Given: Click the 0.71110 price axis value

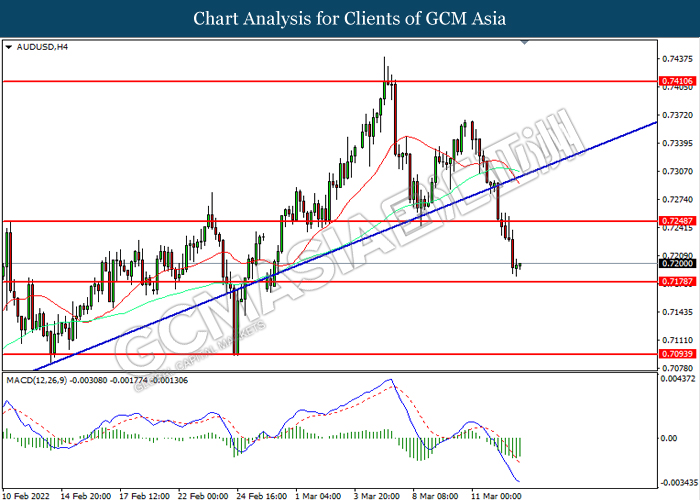Looking at the screenshot, I should pyautogui.click(x=677, y=340).
